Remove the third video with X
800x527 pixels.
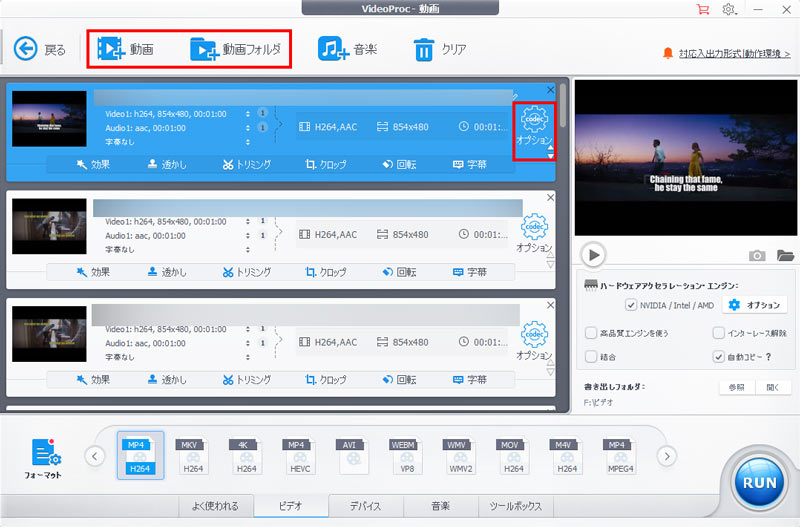pyautogui.click(x=550, y=305)
